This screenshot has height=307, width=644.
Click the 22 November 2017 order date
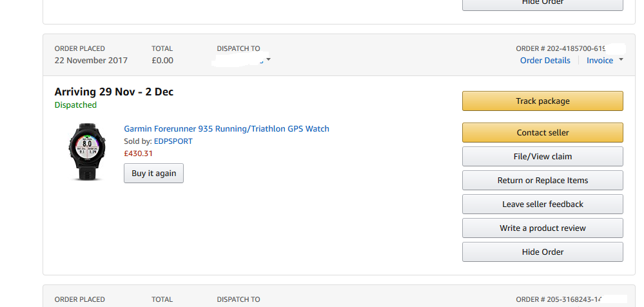tap(91, 61)
